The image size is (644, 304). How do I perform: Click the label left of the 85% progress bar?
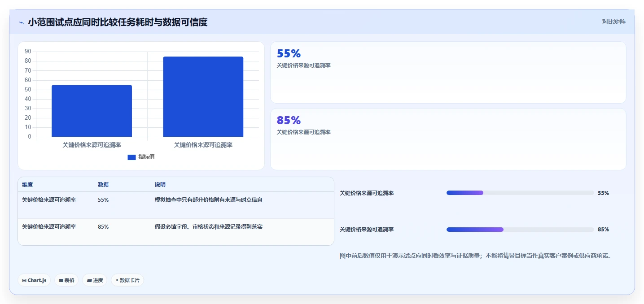367,230
